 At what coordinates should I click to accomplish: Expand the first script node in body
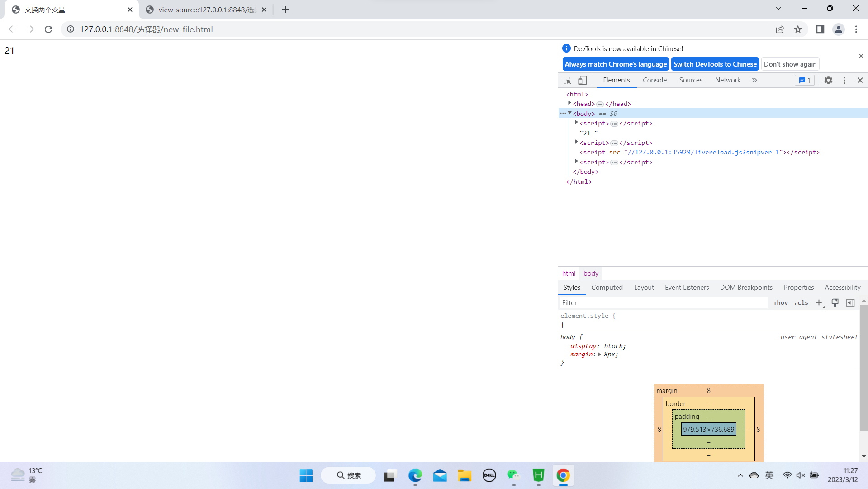pos(576,123)
